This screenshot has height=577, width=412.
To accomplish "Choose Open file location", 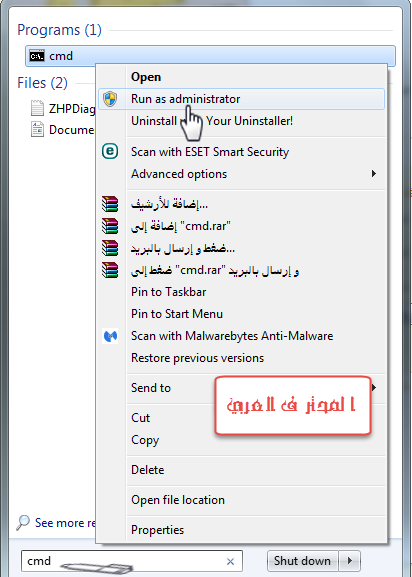I will point(178,500).
